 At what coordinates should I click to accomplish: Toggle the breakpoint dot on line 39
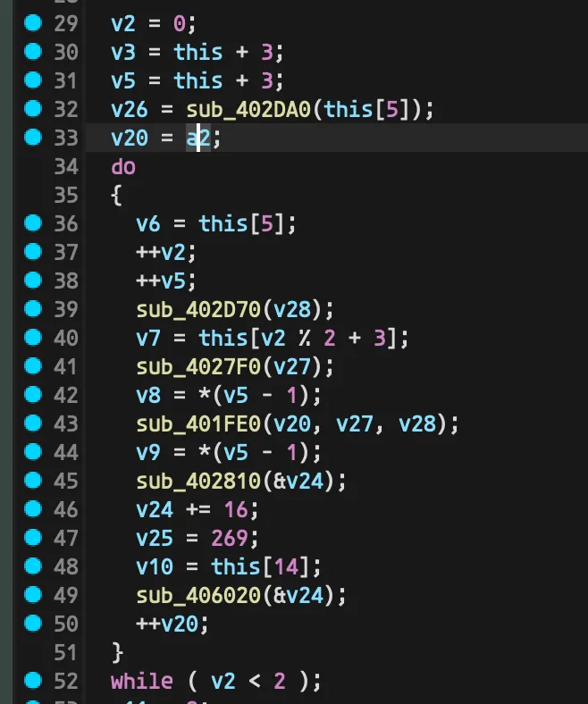(x=33, y=309)
